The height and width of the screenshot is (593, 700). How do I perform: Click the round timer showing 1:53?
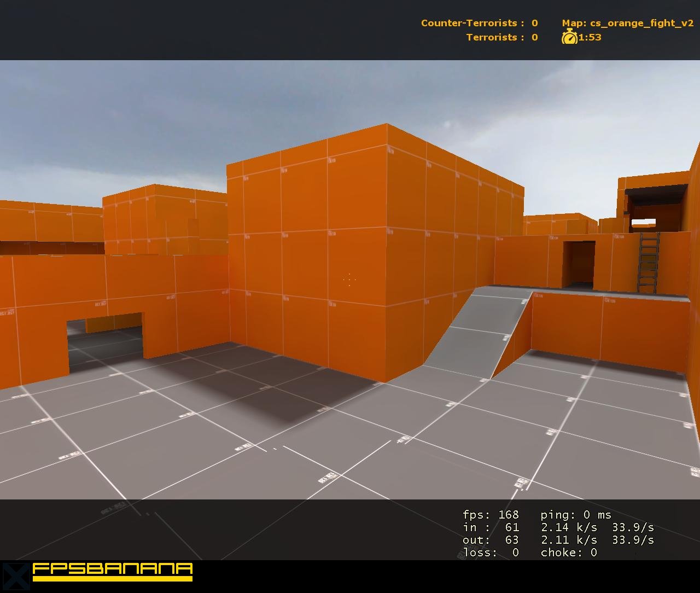coord(589,38)
